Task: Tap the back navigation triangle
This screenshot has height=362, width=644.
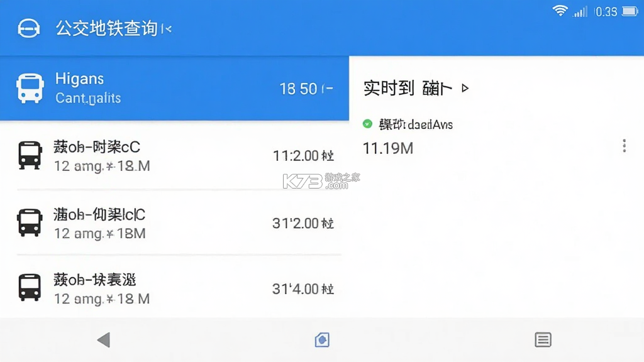Action: [104, 340]
